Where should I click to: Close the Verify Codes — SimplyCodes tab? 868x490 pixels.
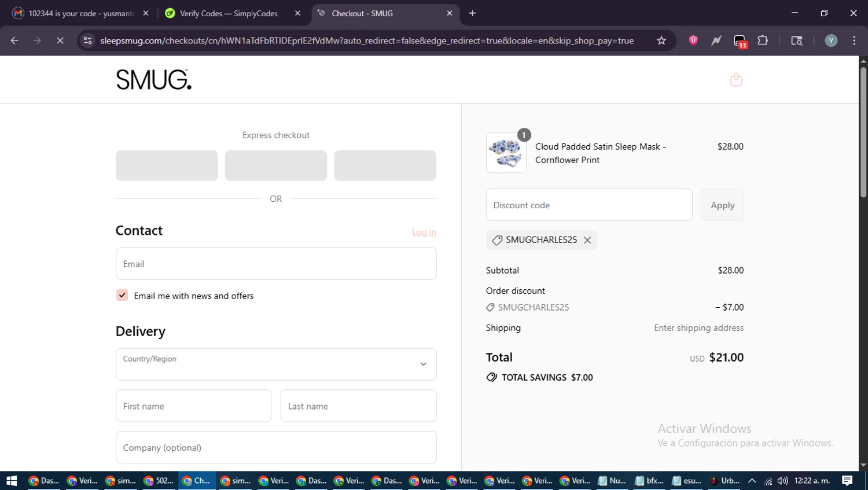click(297, 13)
